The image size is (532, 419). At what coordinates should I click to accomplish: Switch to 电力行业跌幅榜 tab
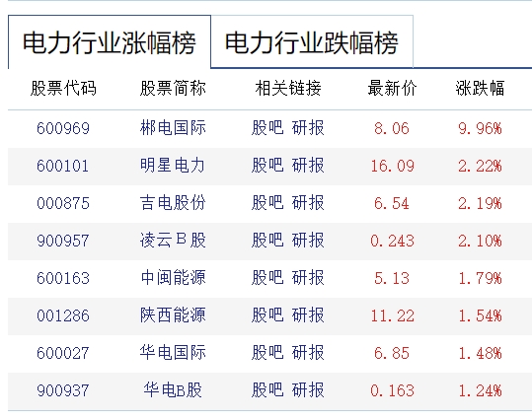tap(312, 42)
